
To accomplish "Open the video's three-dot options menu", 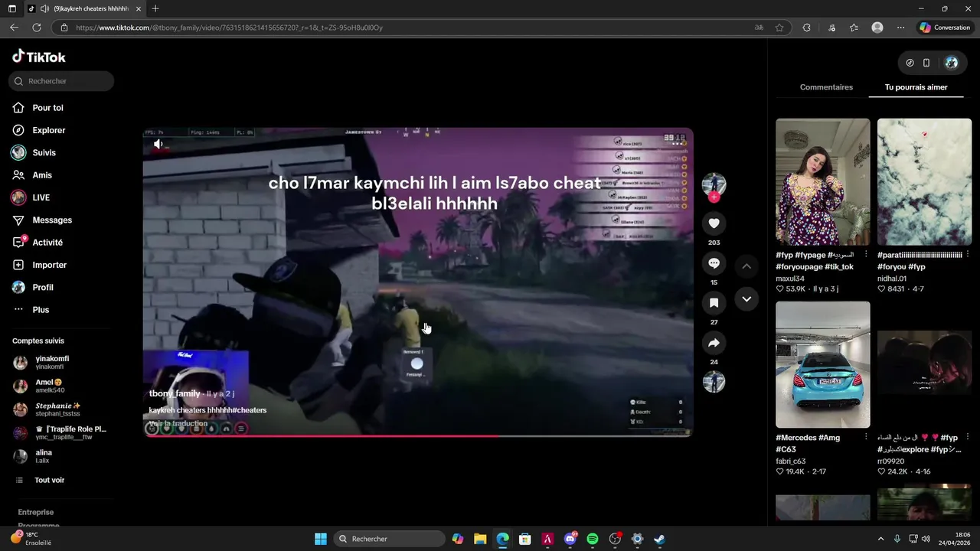I will click(x=677, y=143).
